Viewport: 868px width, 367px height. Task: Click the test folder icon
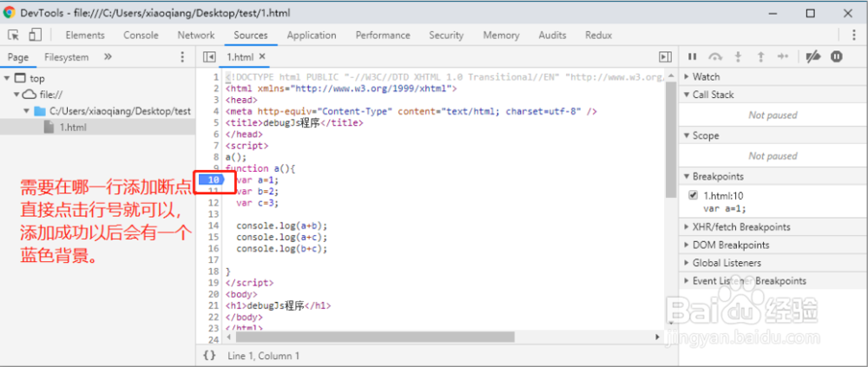point(39,111)
